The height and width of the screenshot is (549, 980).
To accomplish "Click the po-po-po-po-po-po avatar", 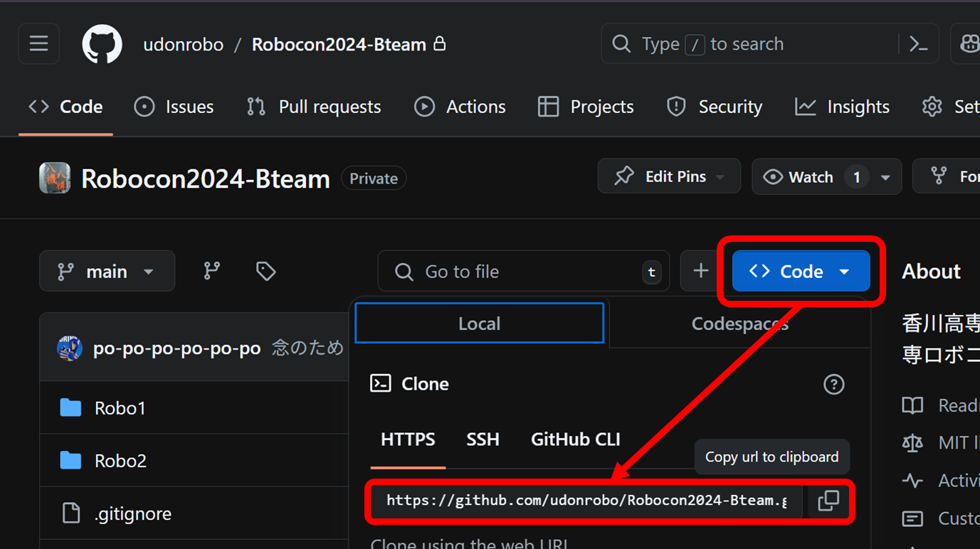I will click(69, 348).
